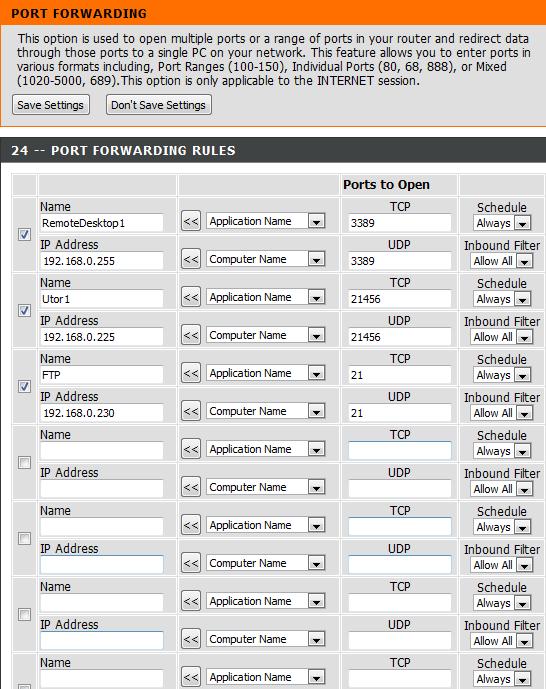Click the << button in Utor1 Application Name row

pyautogui.click(x=191, y=297)
